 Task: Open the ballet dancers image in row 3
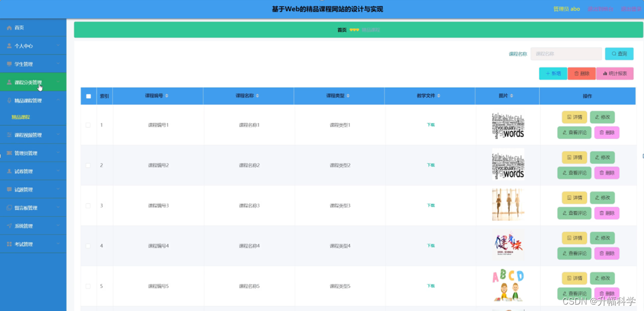tap(508, 204)
